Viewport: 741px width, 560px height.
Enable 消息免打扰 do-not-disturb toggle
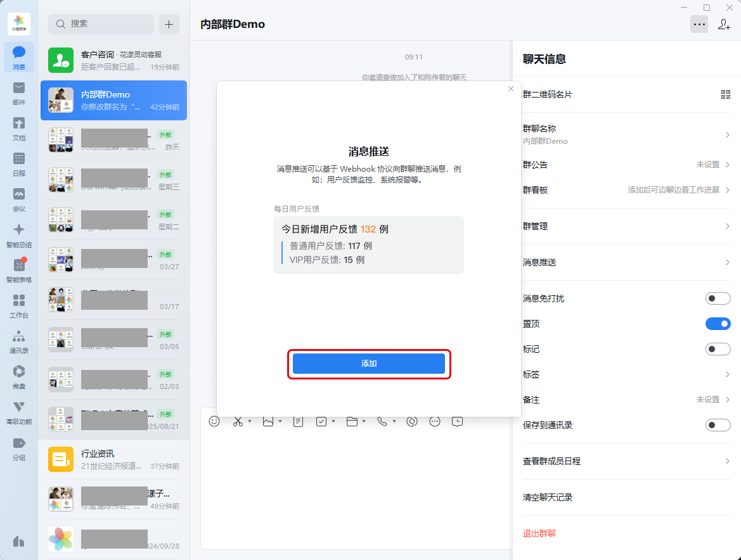(718, 298)
